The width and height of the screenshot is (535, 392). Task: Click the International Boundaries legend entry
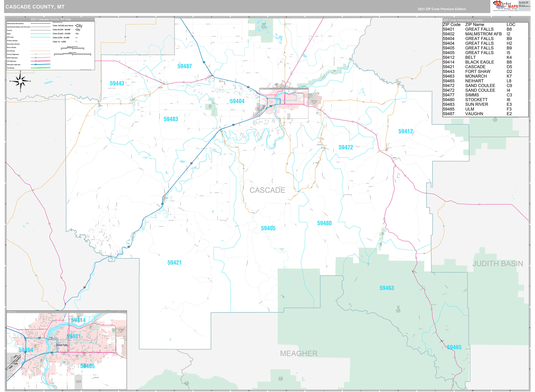29,24
